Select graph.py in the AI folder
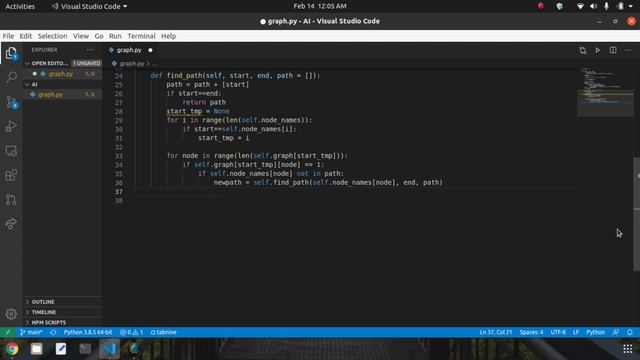640x360 pixels. coord(51,95)
